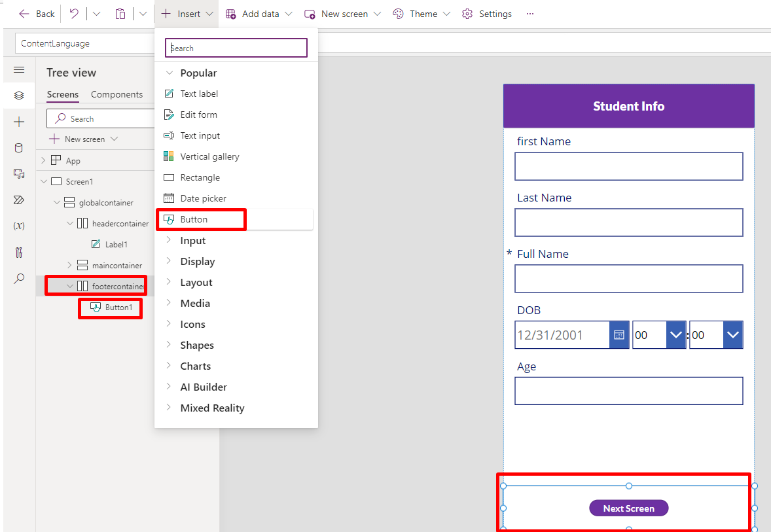Open Tree view layers icon
Viewport: 771px width, 532px height.
[19, 96]
